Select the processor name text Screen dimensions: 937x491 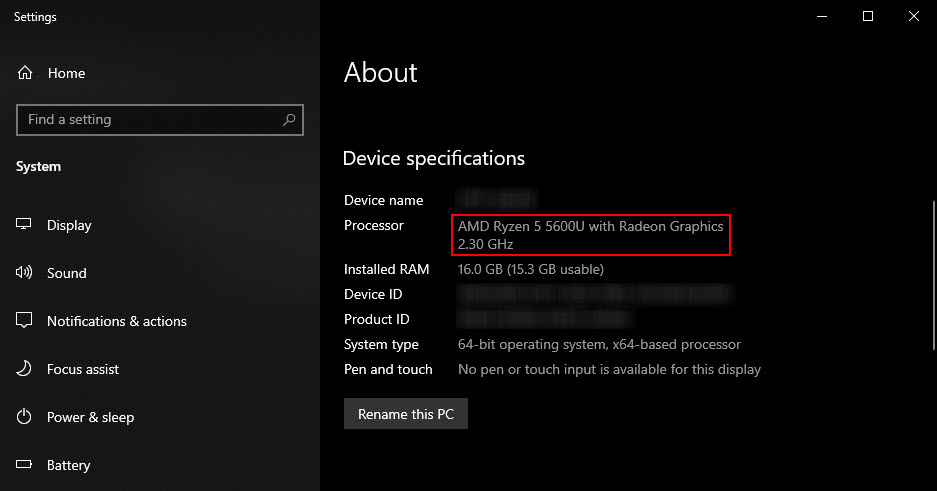[590, 226]
